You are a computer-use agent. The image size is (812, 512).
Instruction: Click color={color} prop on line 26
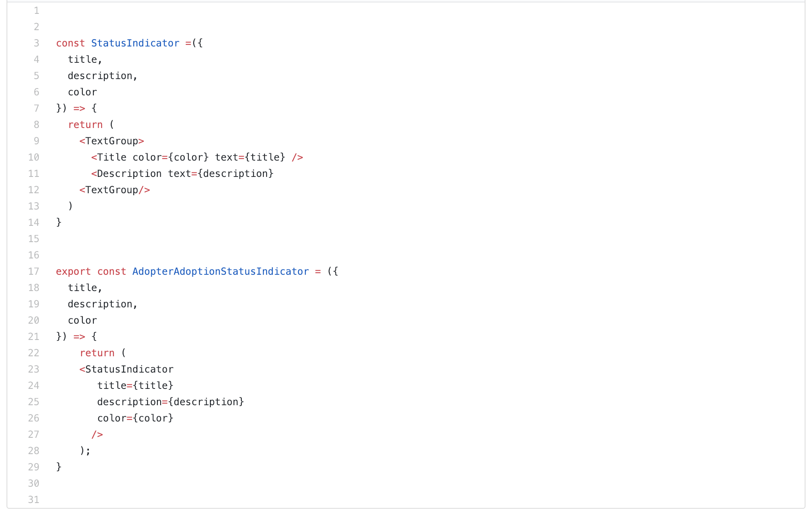pyautogui.click(x=135, y=418)
